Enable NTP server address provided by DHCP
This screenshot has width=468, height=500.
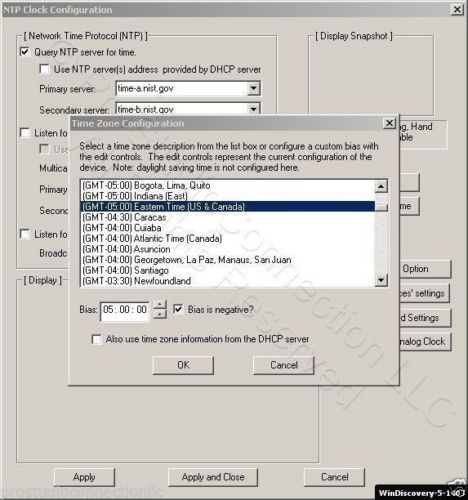coord(44,69)
